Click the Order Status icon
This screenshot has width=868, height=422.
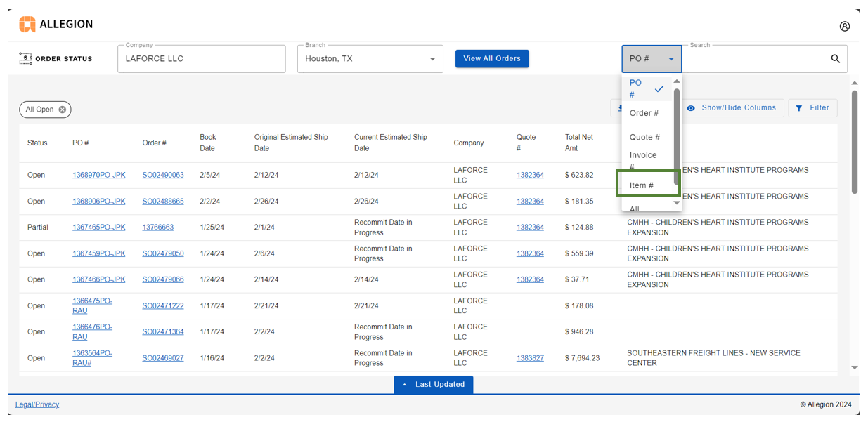click(26, 58)
